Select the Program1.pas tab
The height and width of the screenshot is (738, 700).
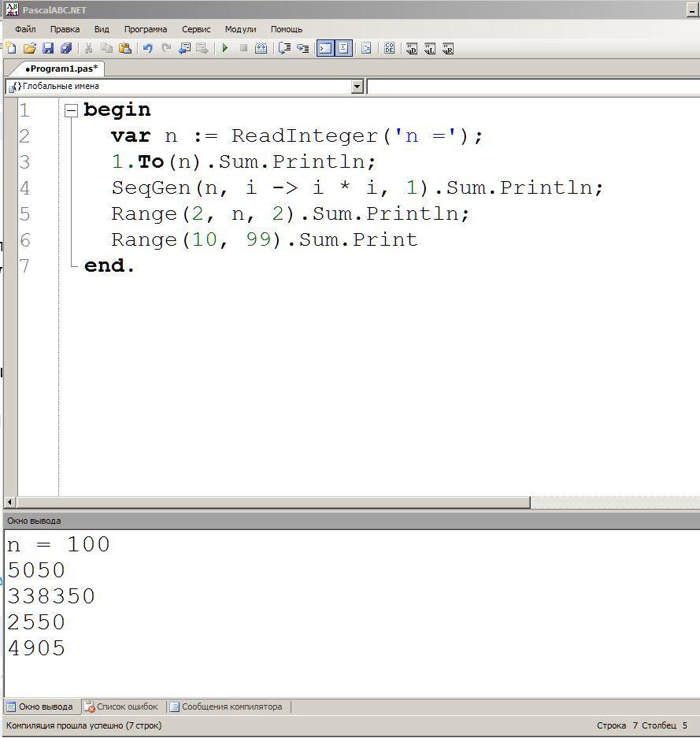coord(61,69)
